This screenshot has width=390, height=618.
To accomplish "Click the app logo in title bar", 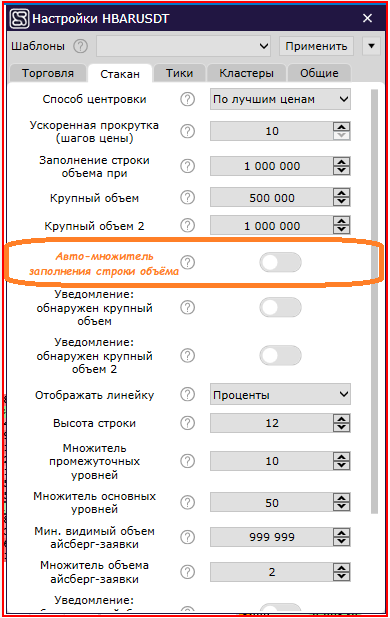I will [19, 18].
